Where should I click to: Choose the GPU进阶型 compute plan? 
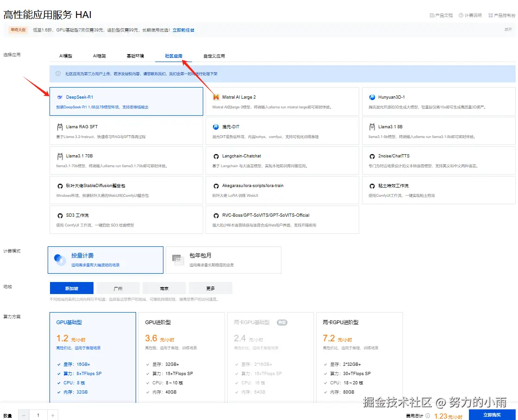[x=182, y=357]
